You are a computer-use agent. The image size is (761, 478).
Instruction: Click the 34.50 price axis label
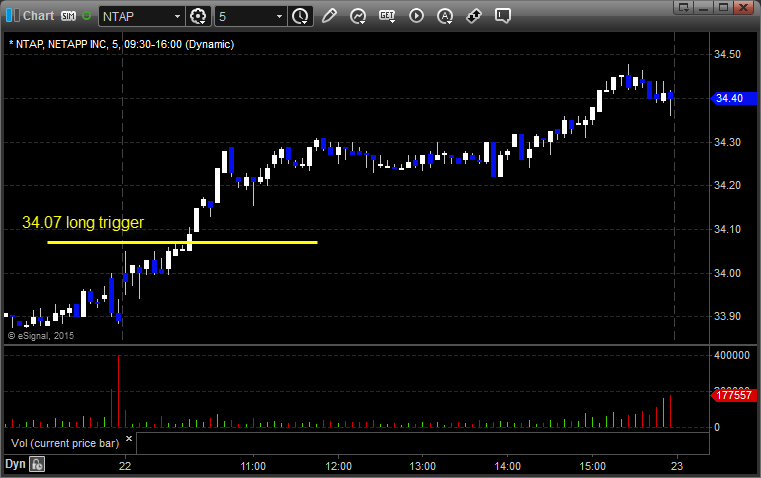728,54
